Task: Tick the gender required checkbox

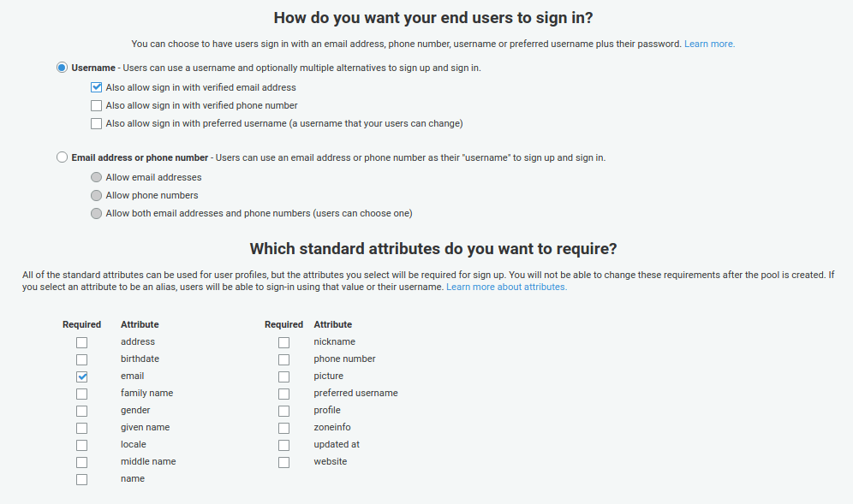Action: click(x=81, y=411)
